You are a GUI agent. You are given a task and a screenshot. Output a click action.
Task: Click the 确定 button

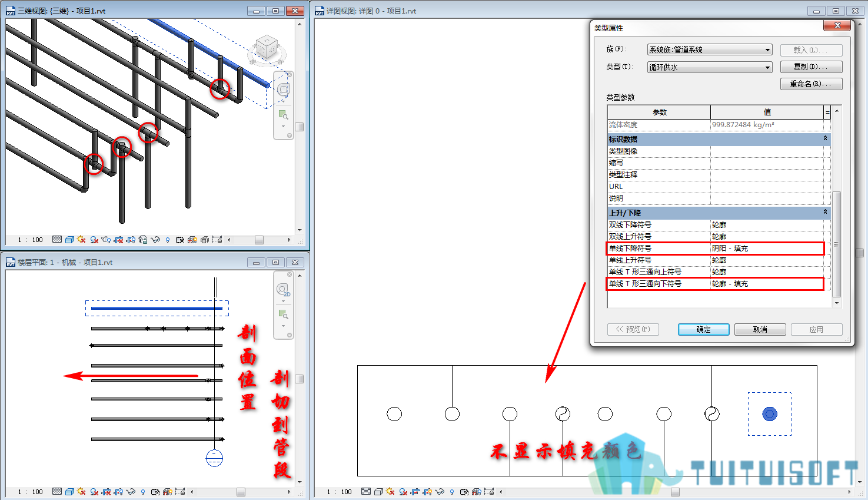[703, 330]
